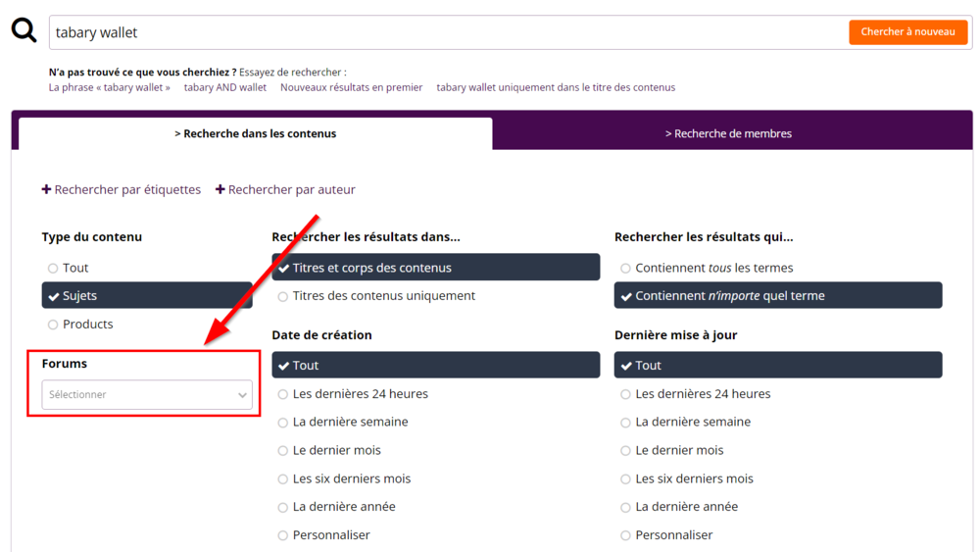The height and width of the screenshot is (552, 980).
Task: Click plus icon for Rechercher par étiquettes
Action: [46, 189]
